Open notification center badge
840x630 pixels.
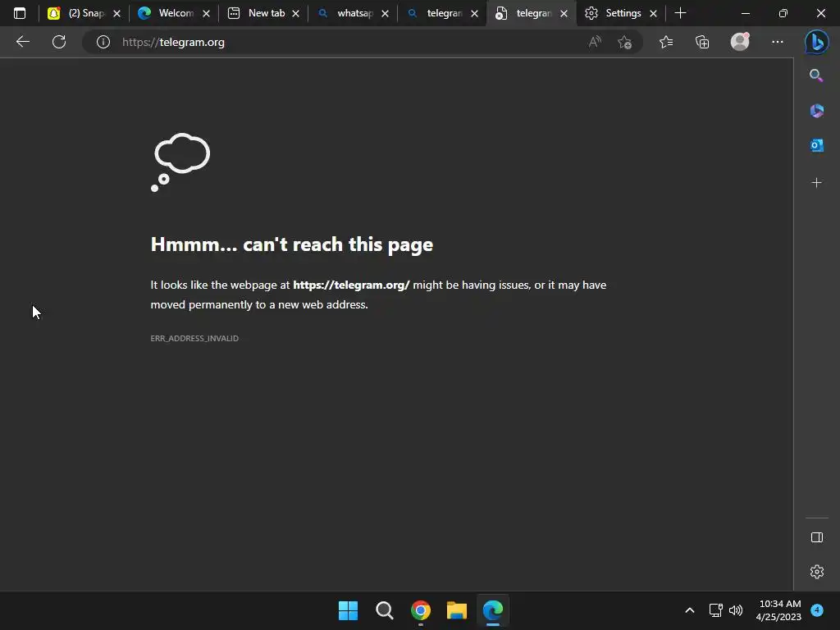tap(817, 610)
